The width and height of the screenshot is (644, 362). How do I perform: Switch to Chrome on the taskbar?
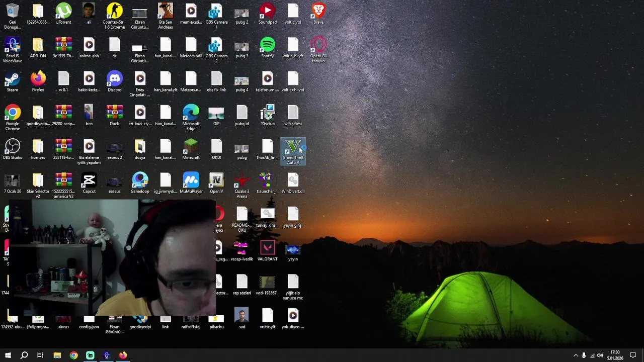pos(73,355)
